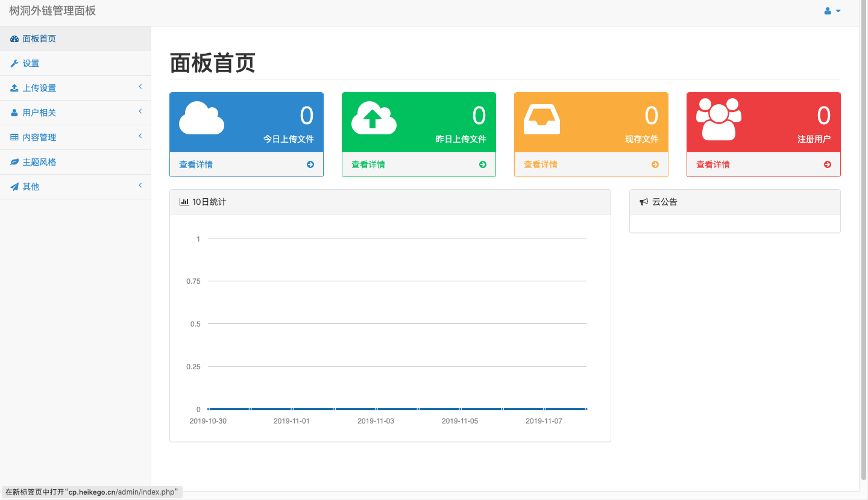
Task: Click the upload icon beside 上传设置
Action: pyautogui.click(x=14, y=87)
